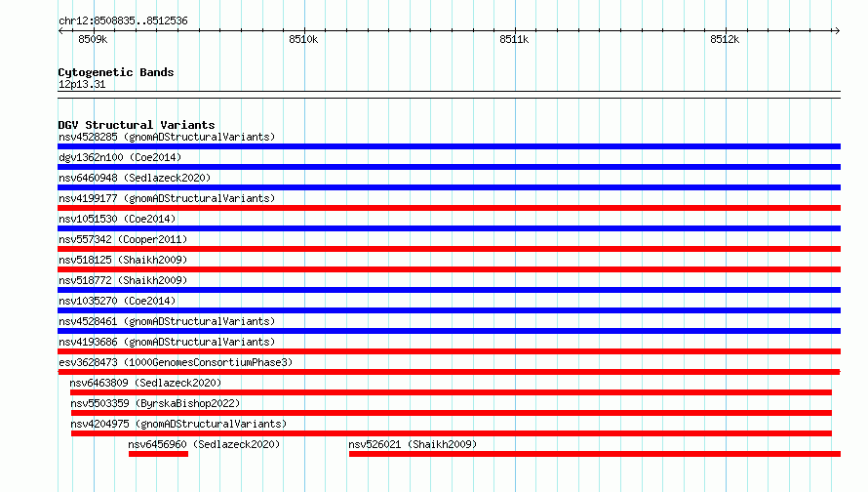Click the nsv6463809 (Sedlazeck2020) label
This screenshot has height=492, width=868.
pos(145,383)
